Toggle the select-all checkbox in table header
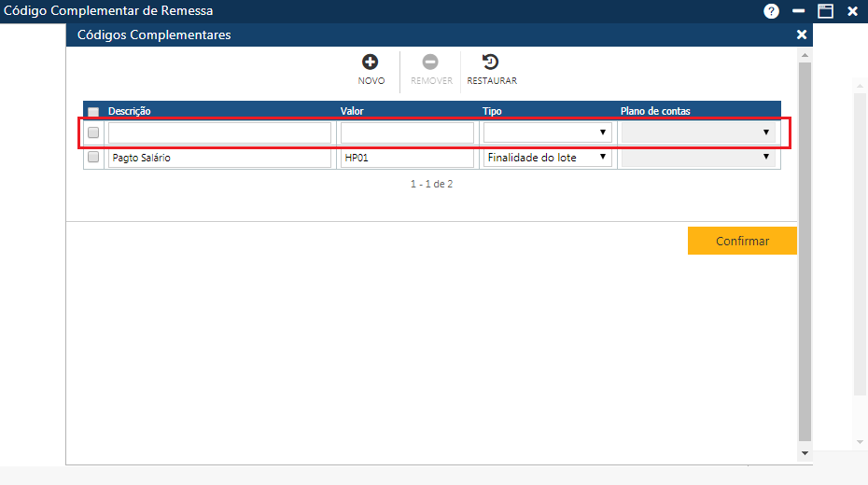868x485 pixels. pyautogui.click(x=93, y=112)
